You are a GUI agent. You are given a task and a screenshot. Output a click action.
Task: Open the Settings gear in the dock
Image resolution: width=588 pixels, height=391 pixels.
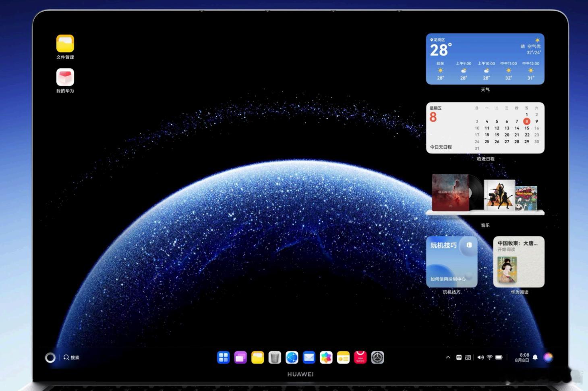coord(377,358)
